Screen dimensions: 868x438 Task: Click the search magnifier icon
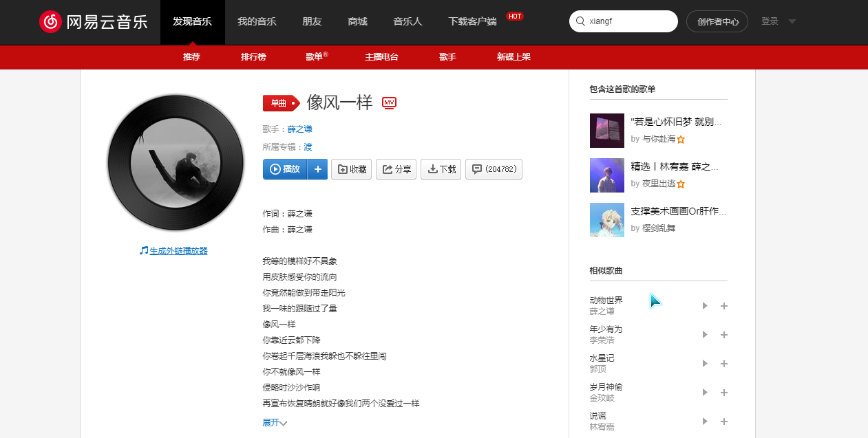point(580,21)
